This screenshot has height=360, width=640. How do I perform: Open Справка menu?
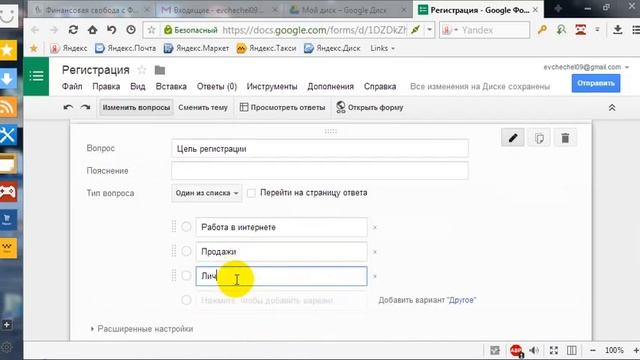(x=380, y=87)
